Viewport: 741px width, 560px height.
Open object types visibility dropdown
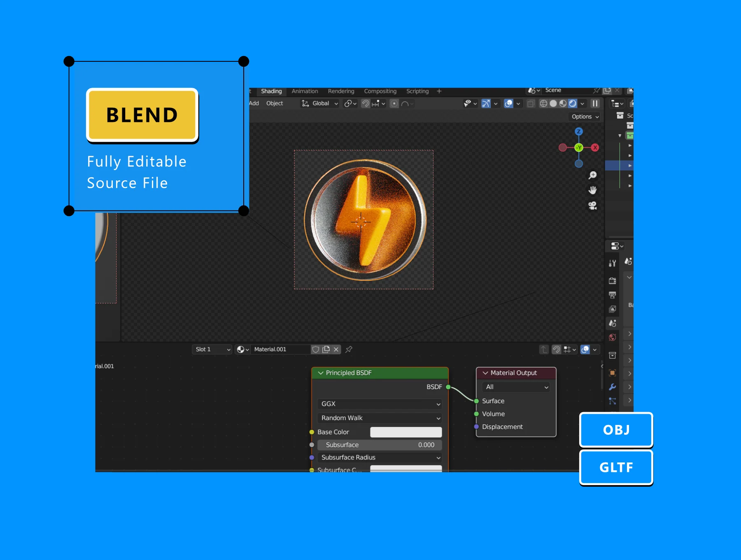click(470, 103)
